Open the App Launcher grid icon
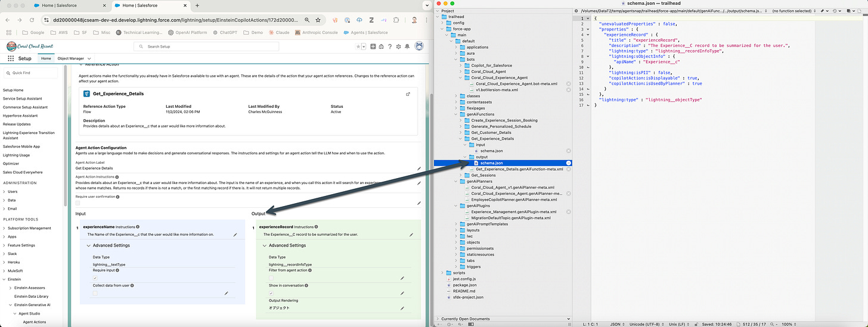Viewport: 868px width, 327px height. [11, 58]
